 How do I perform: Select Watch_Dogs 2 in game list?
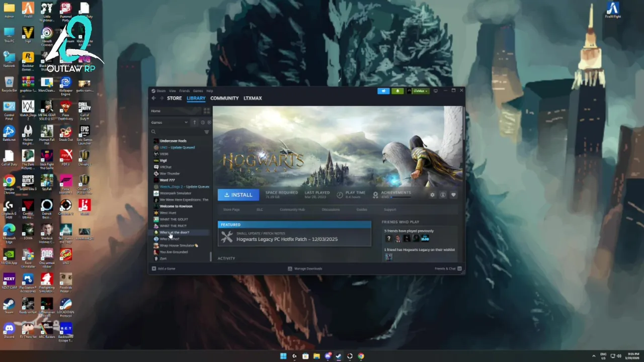coord(184,187)
